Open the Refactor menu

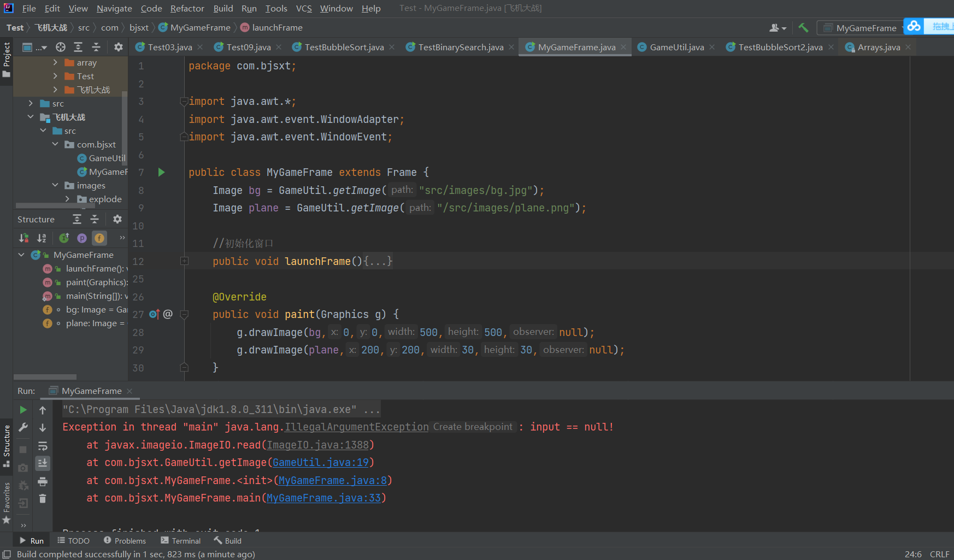(187, 8)
